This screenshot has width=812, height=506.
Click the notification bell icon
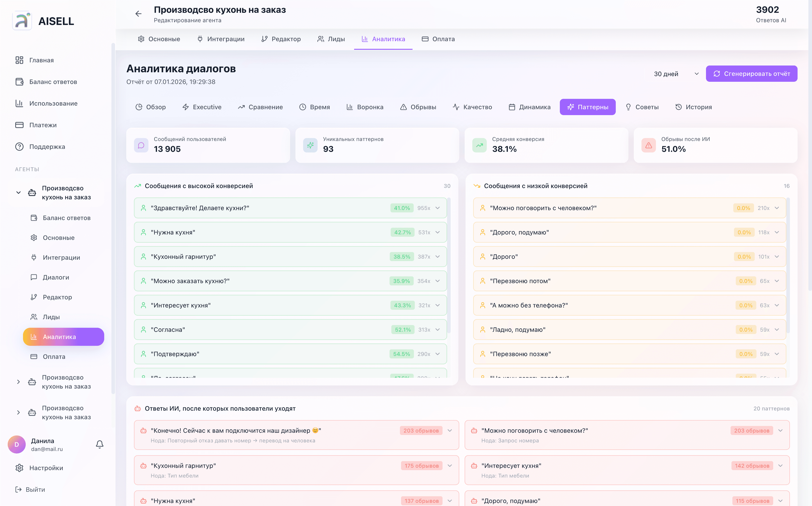(99, 444)
